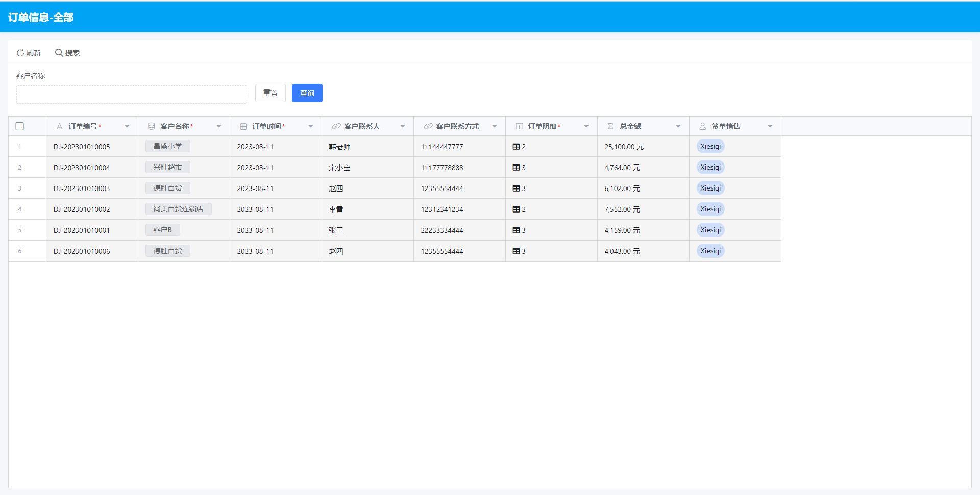Select order number DJ-202301010005
The width and height of the screenshot is (980, 495).
coord(82,147)
